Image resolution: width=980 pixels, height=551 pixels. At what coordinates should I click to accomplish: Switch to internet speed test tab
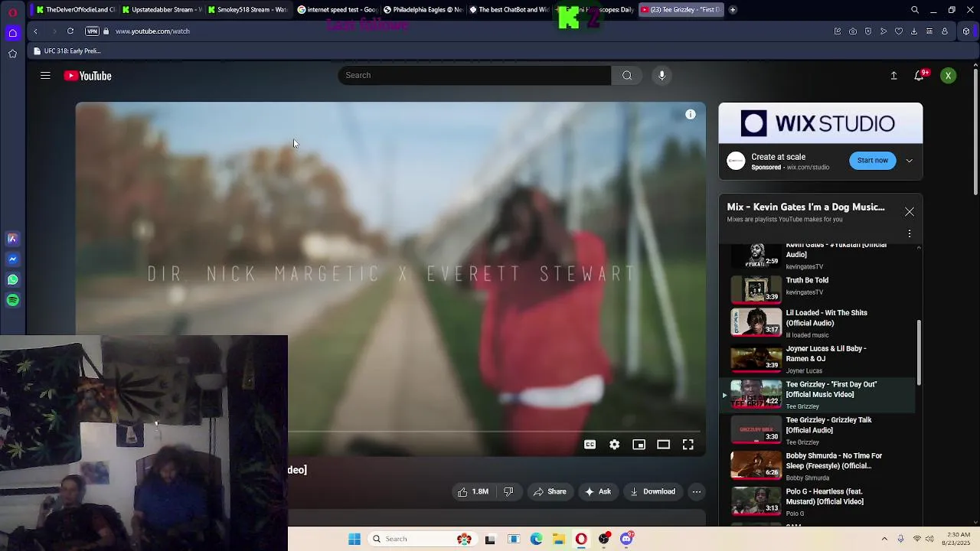pyautogui.click(x=337, y=10)
